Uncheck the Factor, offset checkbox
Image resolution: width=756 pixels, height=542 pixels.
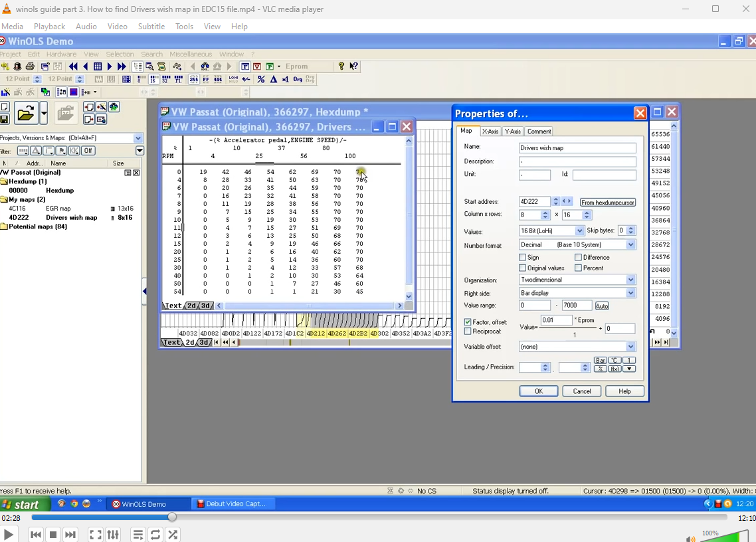467,321
